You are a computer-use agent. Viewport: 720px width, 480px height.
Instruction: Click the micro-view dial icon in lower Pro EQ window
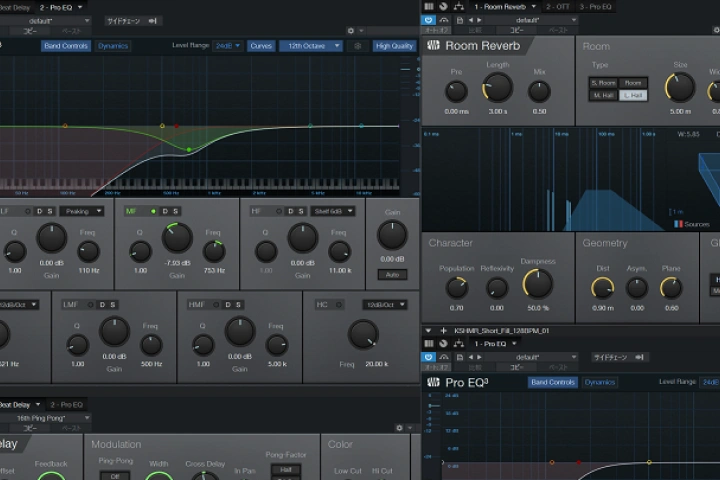pos(444,344)
